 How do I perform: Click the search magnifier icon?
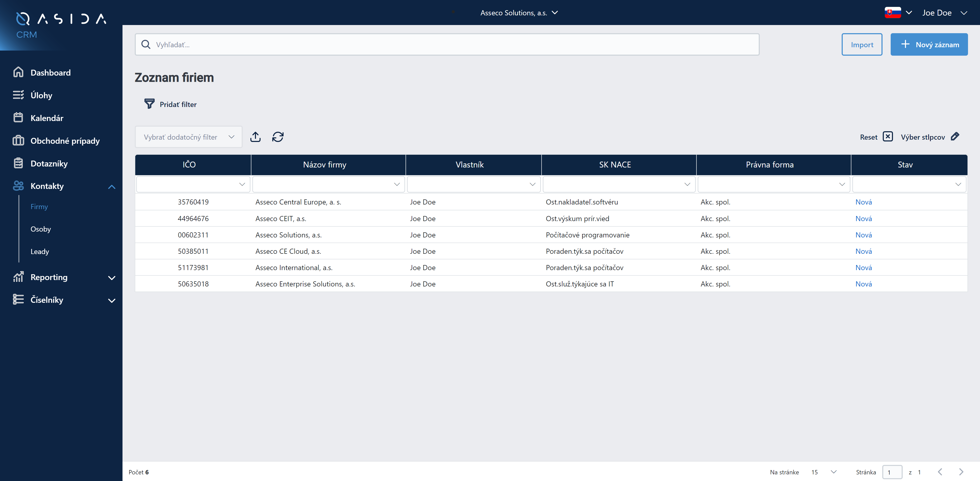tap(146, 44)
